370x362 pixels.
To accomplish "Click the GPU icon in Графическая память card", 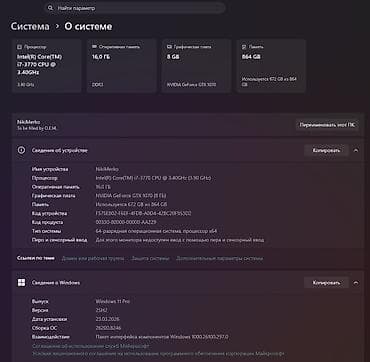I will (169, 47).
